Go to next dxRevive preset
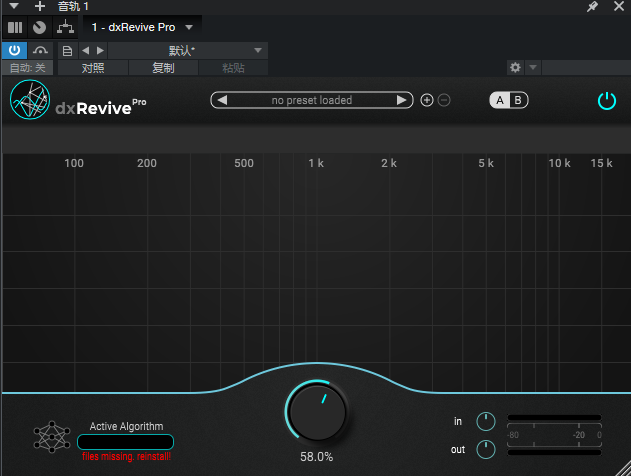 click(x=401, y=100)
